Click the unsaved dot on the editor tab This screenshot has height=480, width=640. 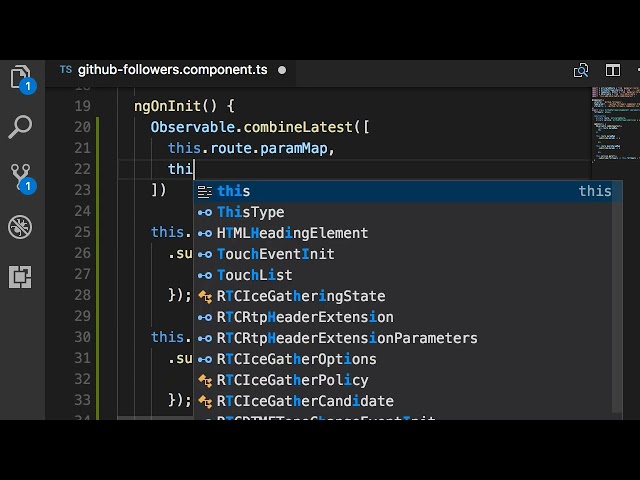pos(282,70)
